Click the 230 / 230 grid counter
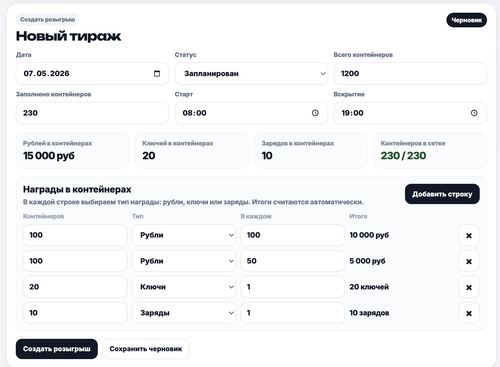 [403, 156]
